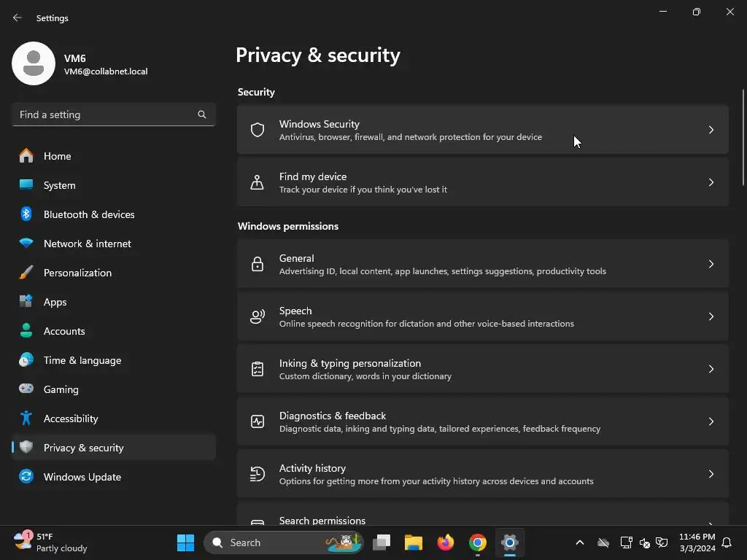The width and height of the screenshot is (747, 560).
Task: Click the Diagnostics & feedback pulse icon
Action: point(258,421)
